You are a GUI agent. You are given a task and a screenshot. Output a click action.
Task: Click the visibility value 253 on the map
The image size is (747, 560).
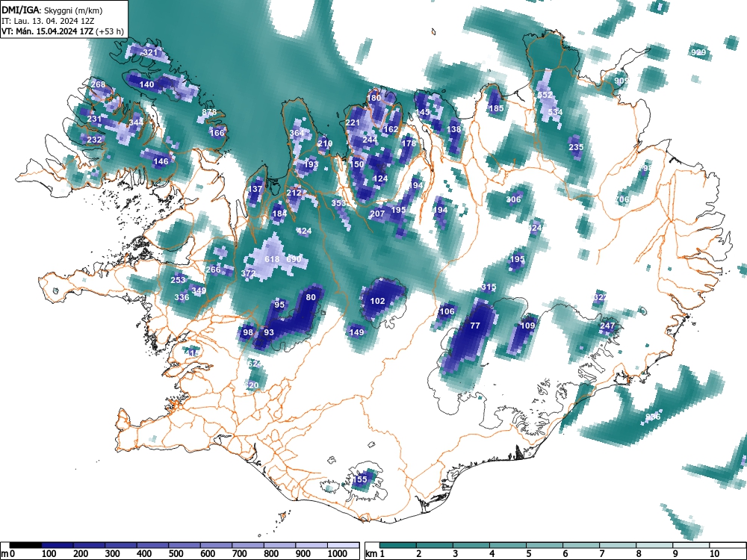178,279
